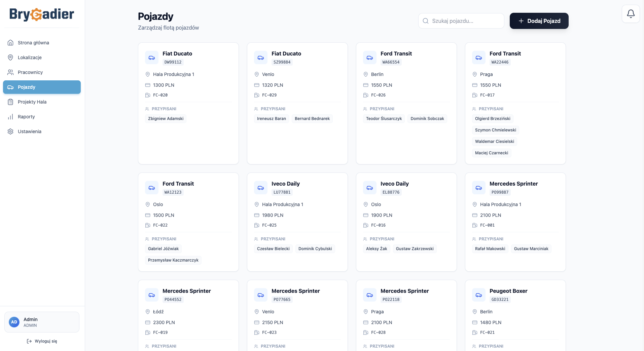This screenshot has width=644, height=351.
Task: Click fuel card code FC-001
Action: pyautogui.click(x=487, y=225)
